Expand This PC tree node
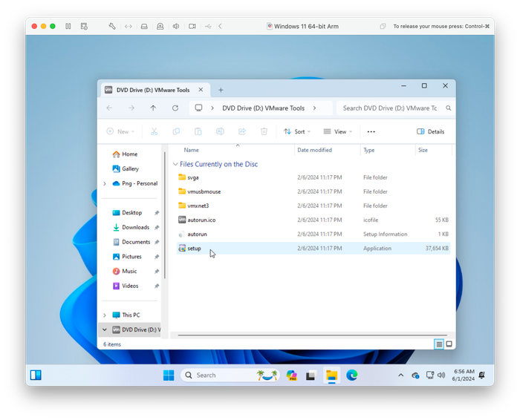520x420 pixels. tap(105, 315)
